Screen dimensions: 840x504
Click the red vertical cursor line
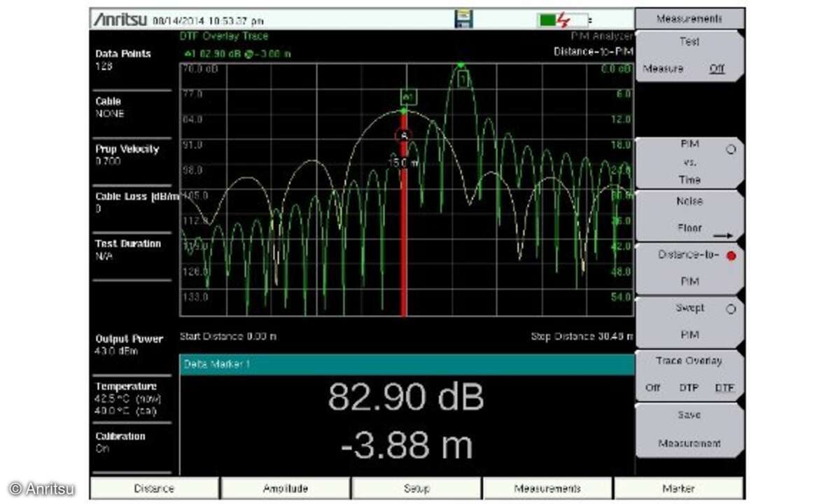[x=404, y=213]
